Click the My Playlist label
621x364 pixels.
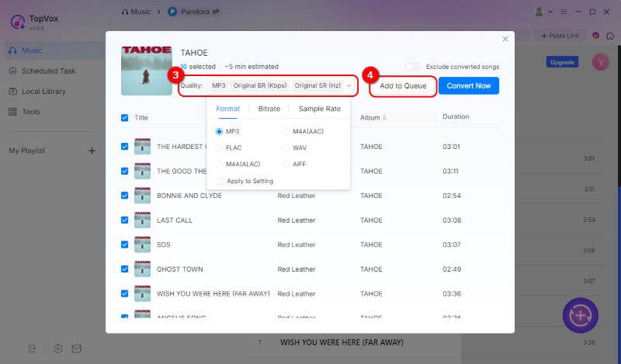(x=27, y=151)
